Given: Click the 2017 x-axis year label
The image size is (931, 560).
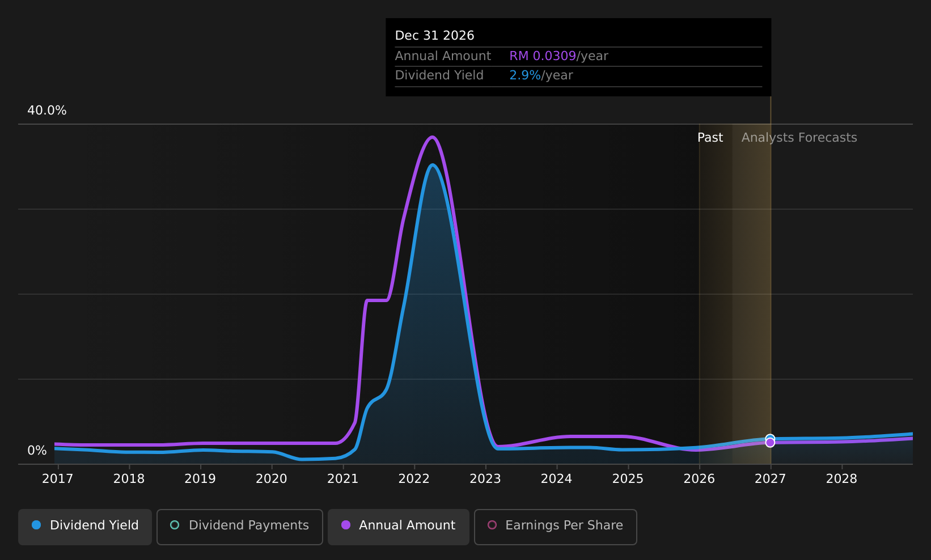Looking at the screenshot, I should pos(58,479).
